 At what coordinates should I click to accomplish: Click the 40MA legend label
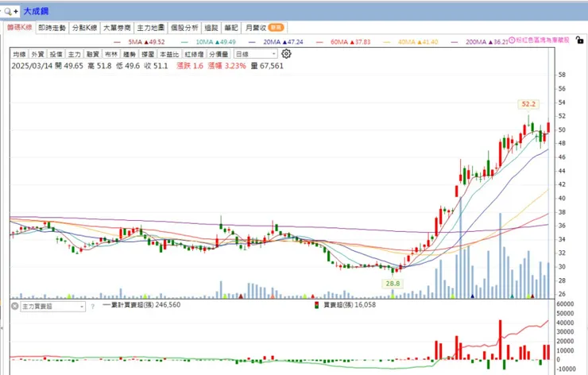pyautogui.click(x=418, y=42)
